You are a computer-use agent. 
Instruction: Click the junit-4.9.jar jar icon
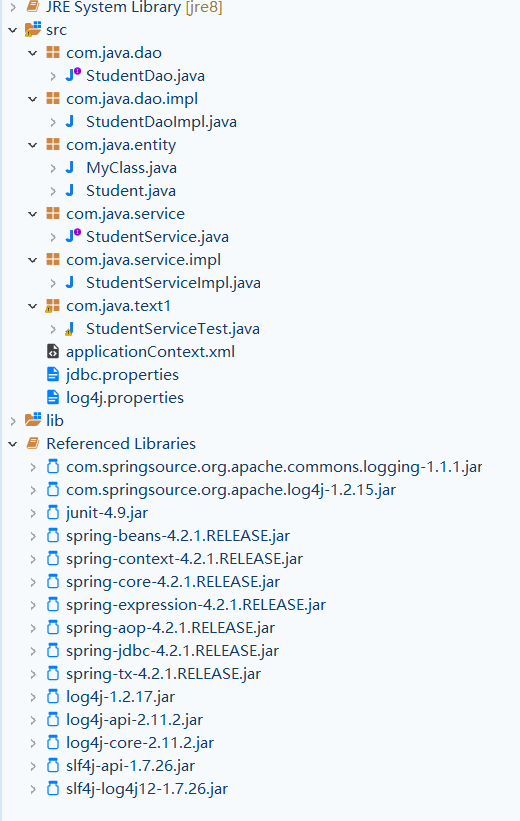(53, 513)
